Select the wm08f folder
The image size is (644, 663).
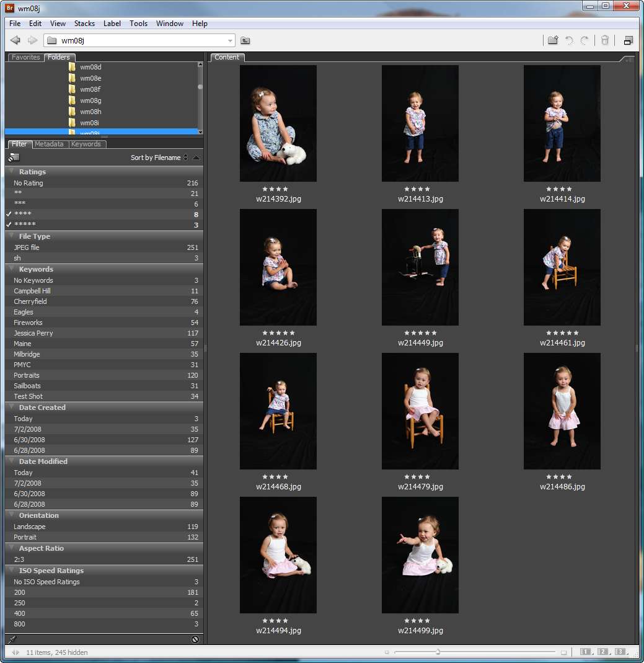click(x=90, y=89)
